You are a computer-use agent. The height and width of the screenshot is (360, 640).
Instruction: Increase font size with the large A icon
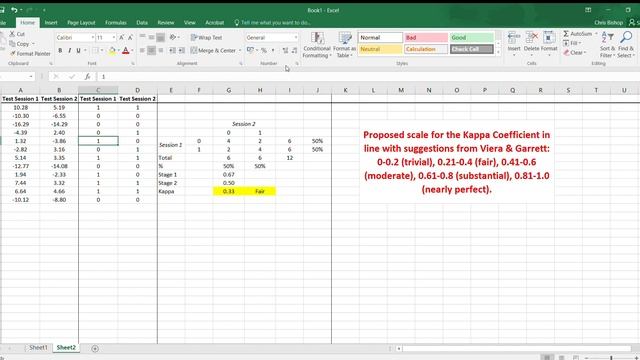click(x=121, y=38)
